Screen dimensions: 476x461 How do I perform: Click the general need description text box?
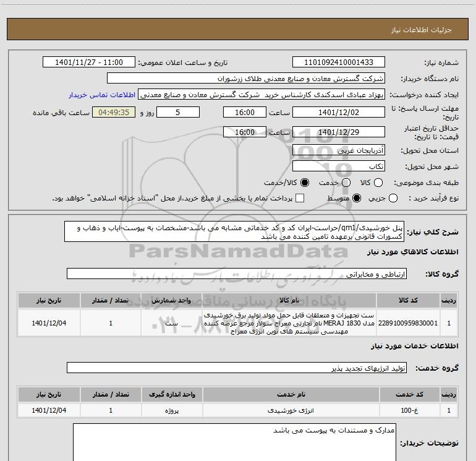[x=234, y=232]
